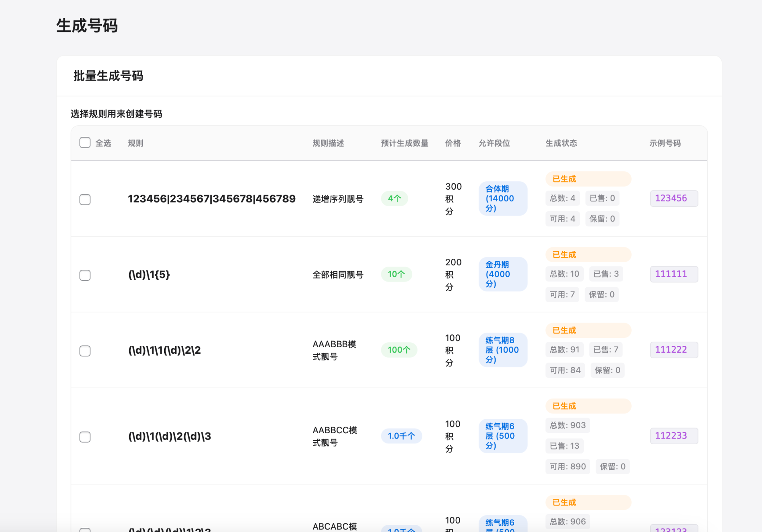Click the 合体期 (14000分) level badge
Screen dimensions: 762x532
coord(502,198)
